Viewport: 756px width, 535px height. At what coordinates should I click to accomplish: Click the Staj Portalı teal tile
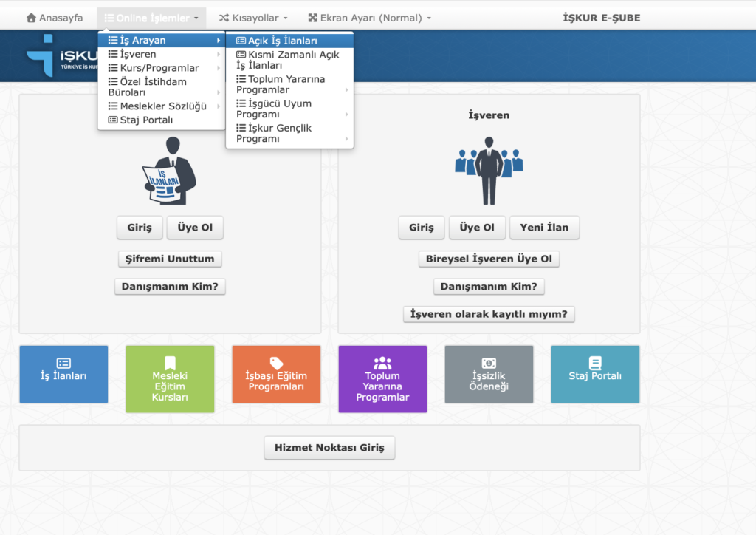click(x=595, y=374)
